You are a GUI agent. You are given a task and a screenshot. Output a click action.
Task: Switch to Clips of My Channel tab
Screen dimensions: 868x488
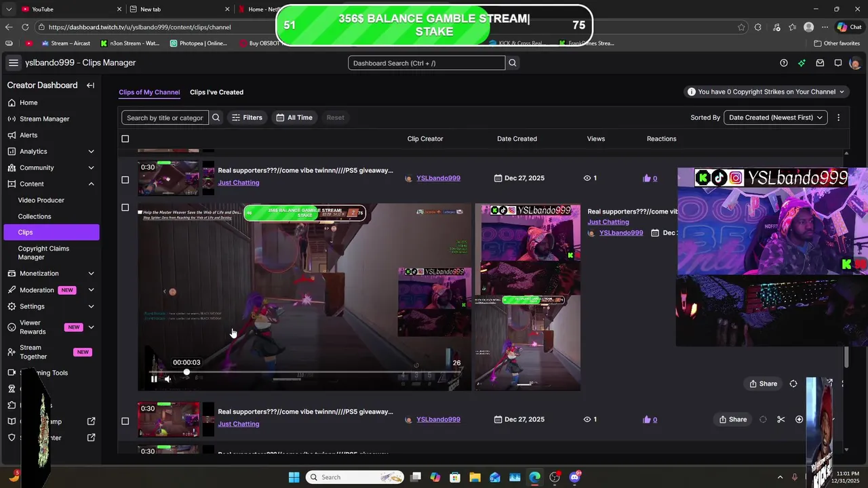click(149, 92)
